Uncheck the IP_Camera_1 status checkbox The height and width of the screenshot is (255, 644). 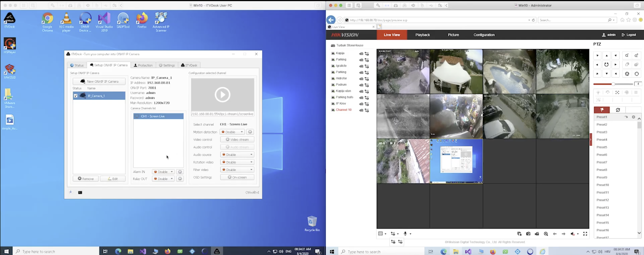pos(76,96)
